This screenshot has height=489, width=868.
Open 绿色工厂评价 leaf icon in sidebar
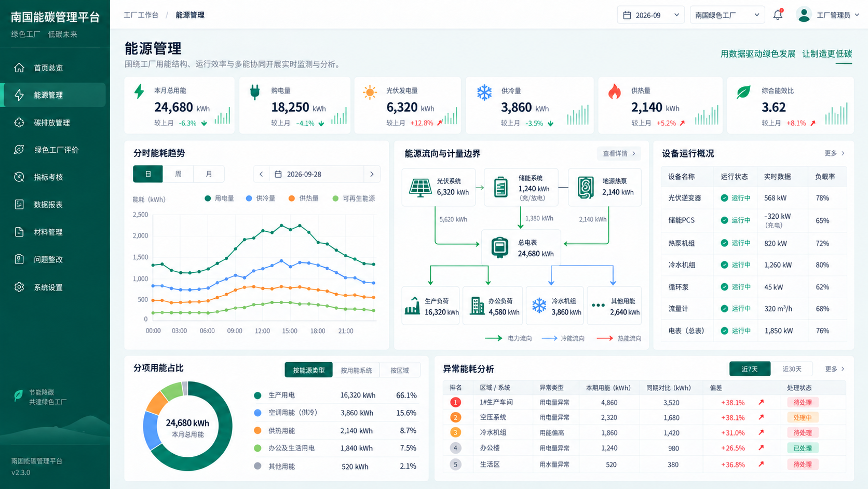[x=19, y=150]
